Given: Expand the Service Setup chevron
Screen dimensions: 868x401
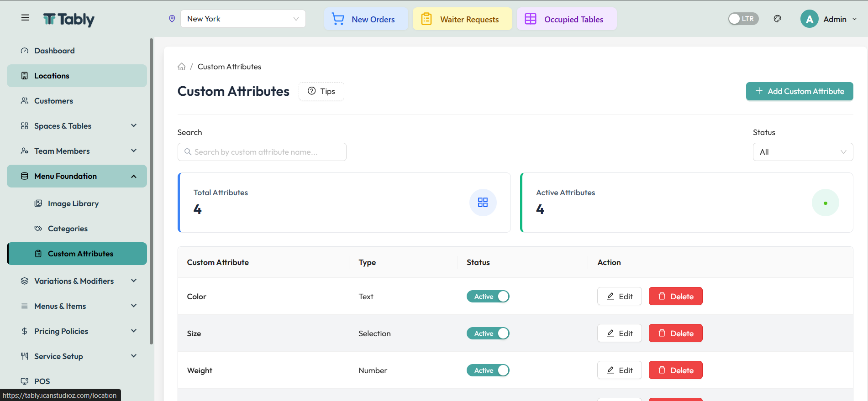Looking at the screenshot, I should [134, 356].
